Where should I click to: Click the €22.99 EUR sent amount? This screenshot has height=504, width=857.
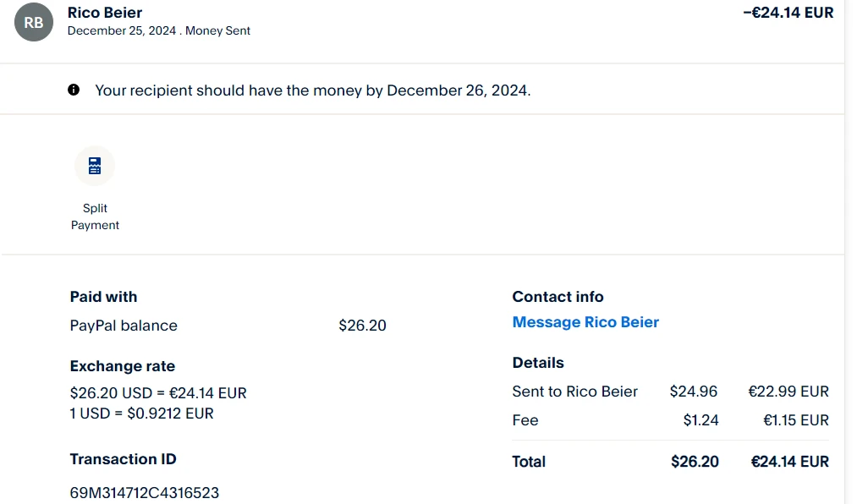[788, 392]
